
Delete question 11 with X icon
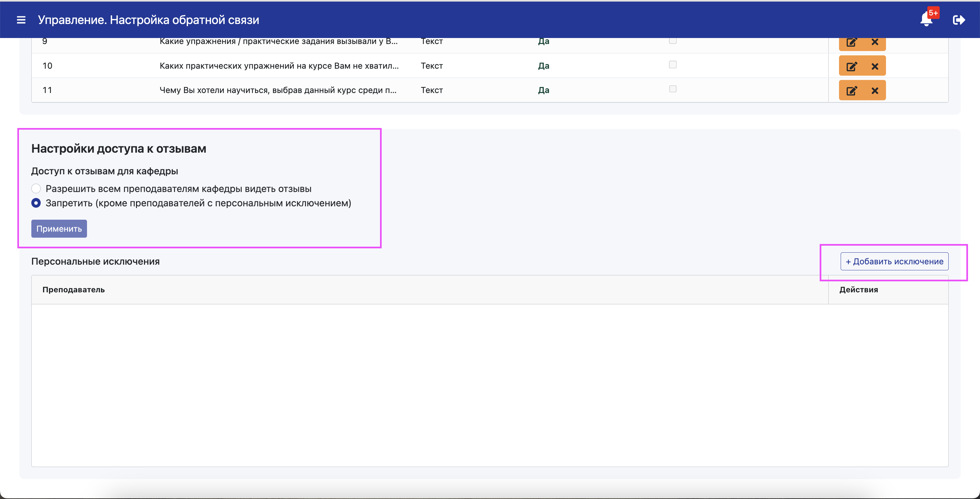[x=875, y=91]
